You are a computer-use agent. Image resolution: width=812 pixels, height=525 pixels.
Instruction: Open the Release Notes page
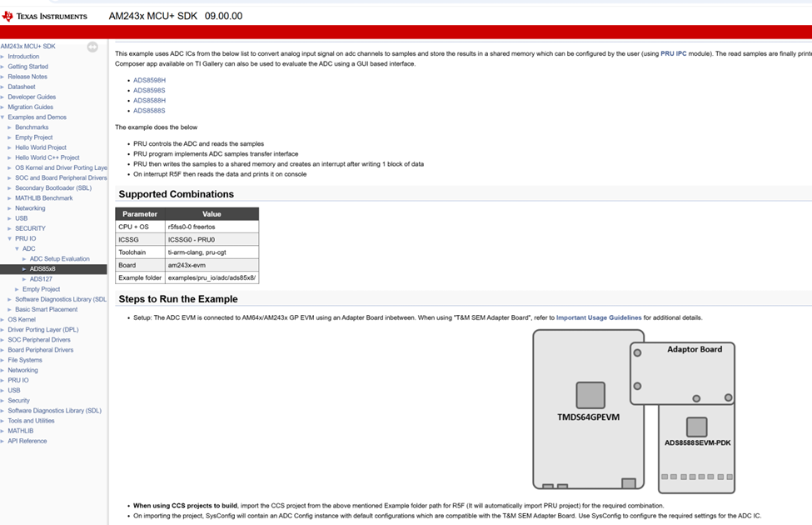tap(27, 77)
